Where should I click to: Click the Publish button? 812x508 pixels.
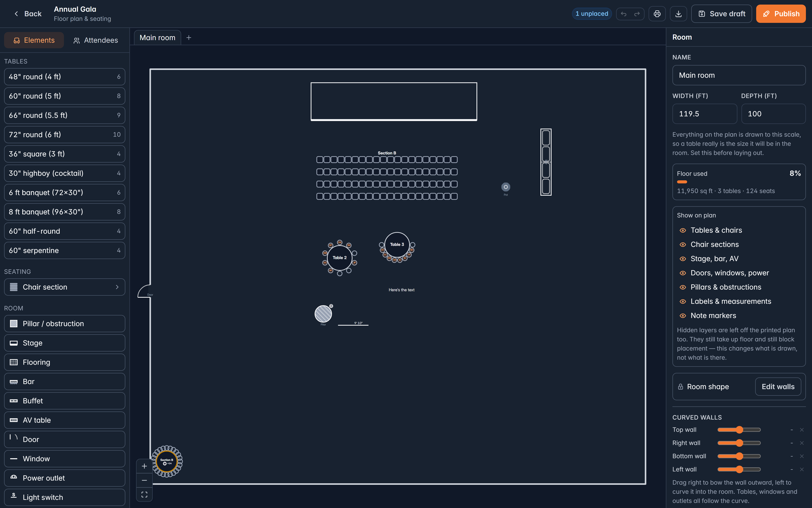781,14
